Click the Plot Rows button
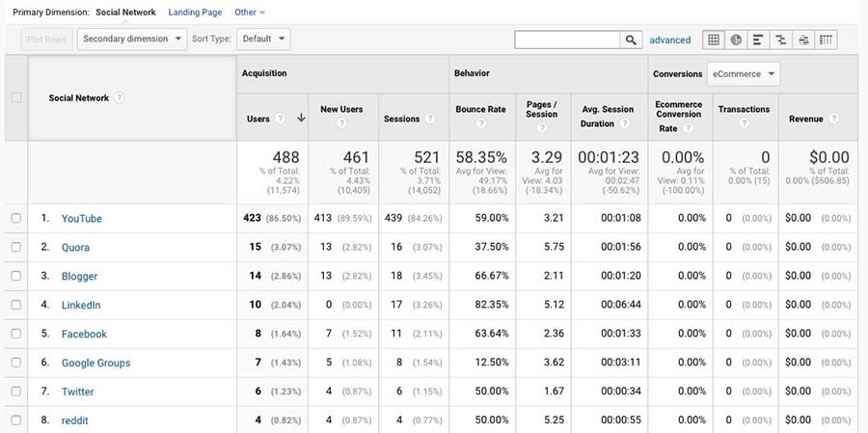The height and width of the screenshot is (433, 868). [46, 40]
